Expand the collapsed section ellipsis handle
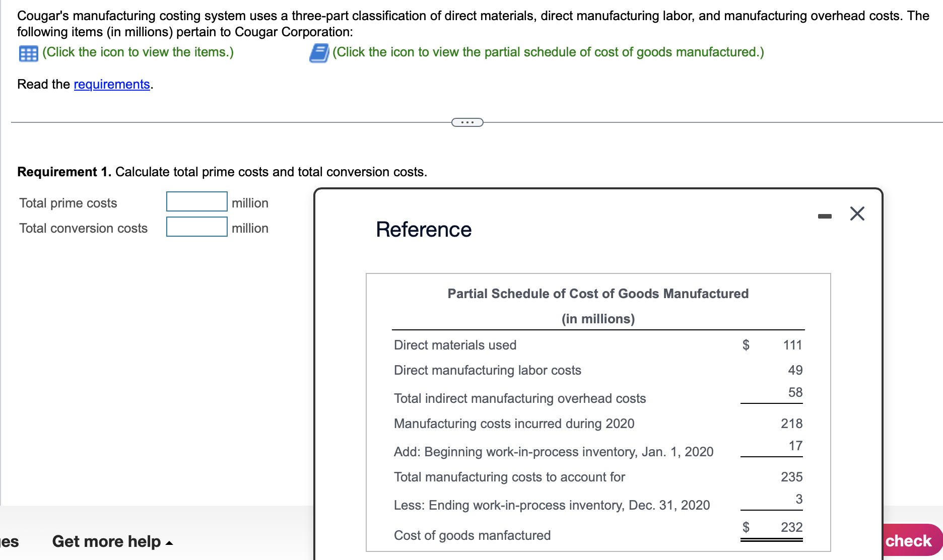This screenshot has height=560, width=943. (467, 122)
